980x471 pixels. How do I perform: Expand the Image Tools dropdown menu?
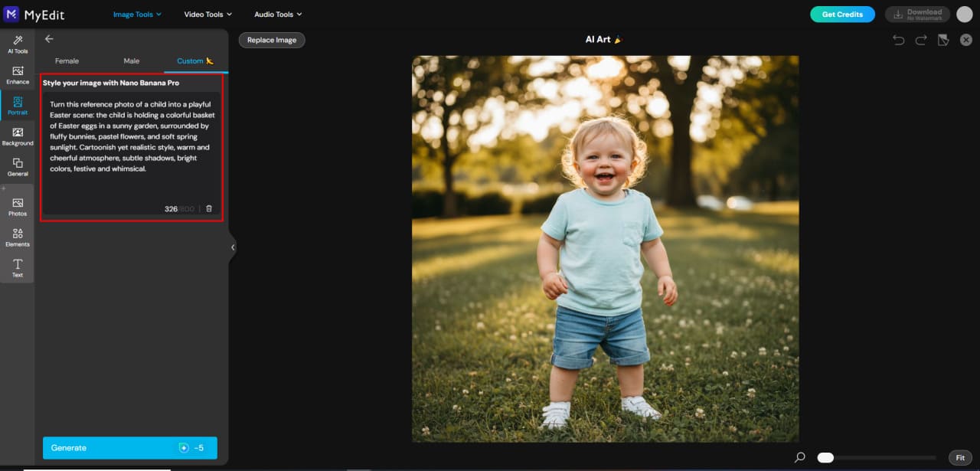138,15
